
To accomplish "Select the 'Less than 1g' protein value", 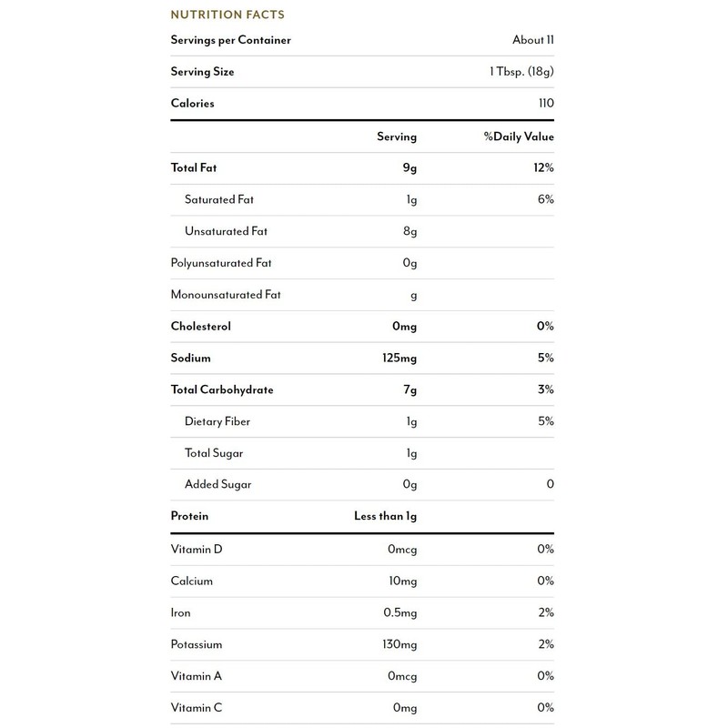I will tap(385, 516).
